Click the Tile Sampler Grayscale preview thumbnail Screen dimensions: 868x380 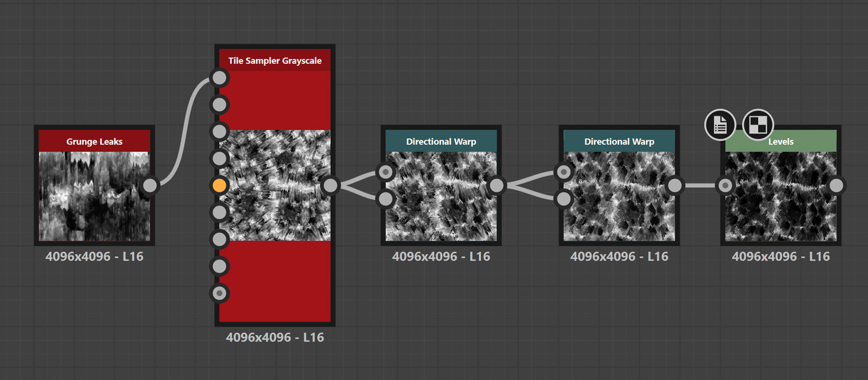pyautogui.click(x=275, y=186)
